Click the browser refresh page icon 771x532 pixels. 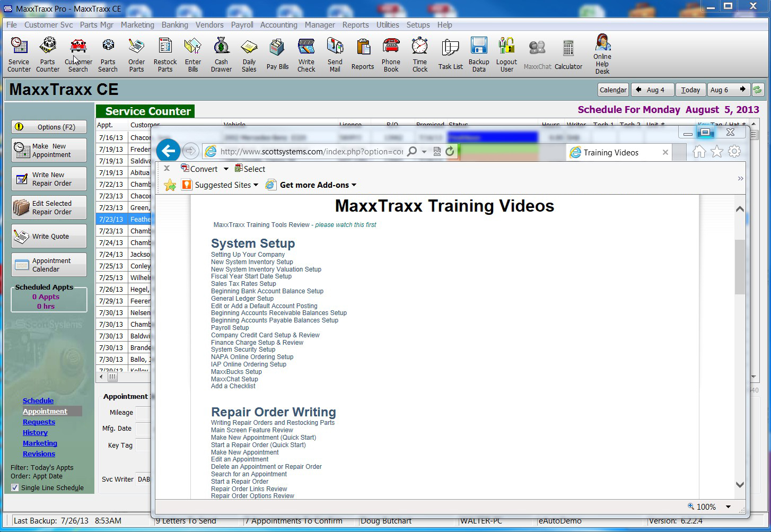click(450, 152)
